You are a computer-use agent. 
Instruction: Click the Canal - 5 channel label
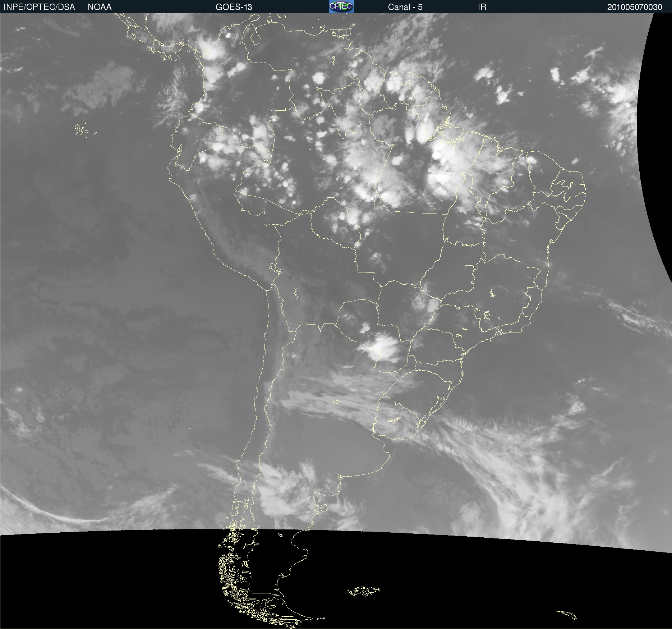click(x=405, y=7)
